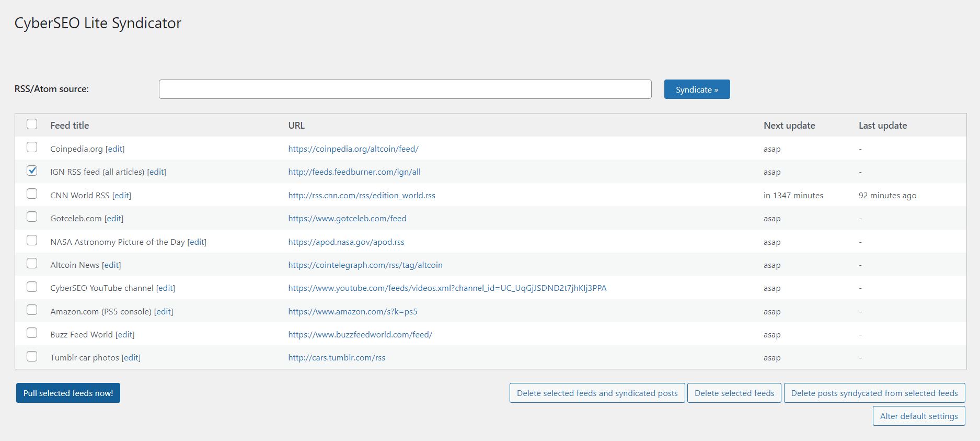Click edit next to Altcoin News
The image size is (980, 441).
coord(111,265)
